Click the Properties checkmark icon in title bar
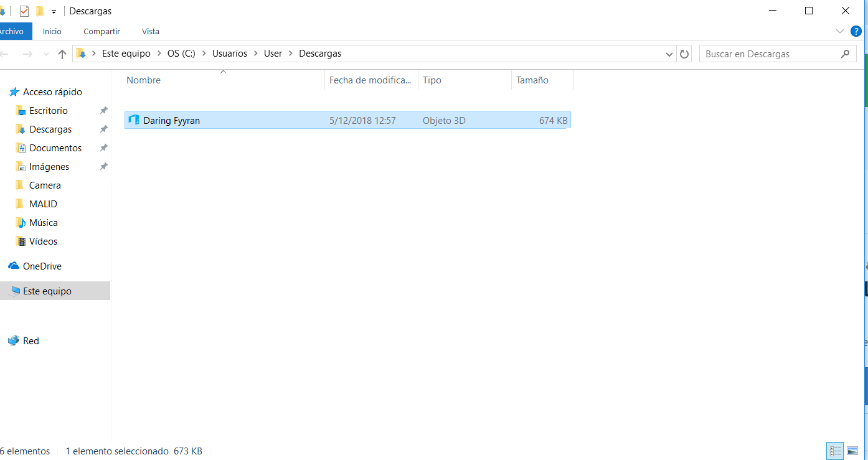868x460 pixels. coord(24,11)
